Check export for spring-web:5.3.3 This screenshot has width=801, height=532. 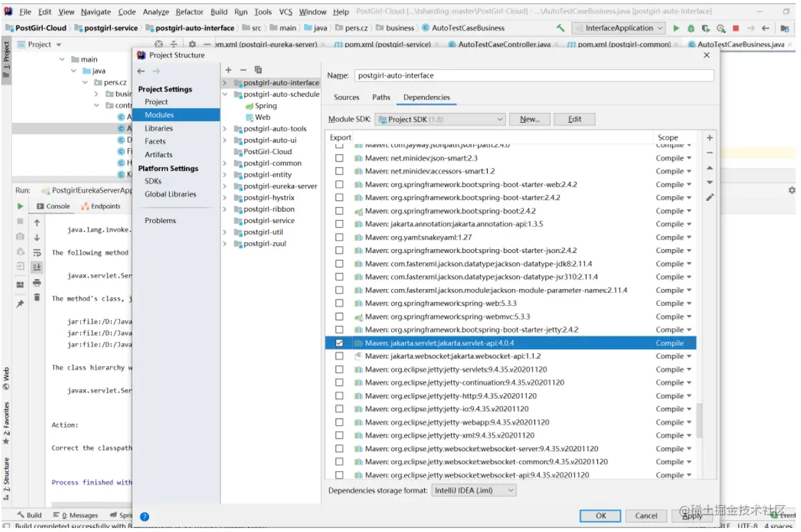click(x=339, y=303)
